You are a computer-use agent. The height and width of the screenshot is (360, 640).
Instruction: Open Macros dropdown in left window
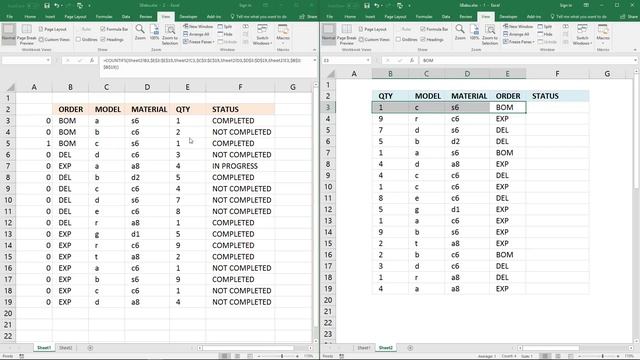tap(283, 34)
